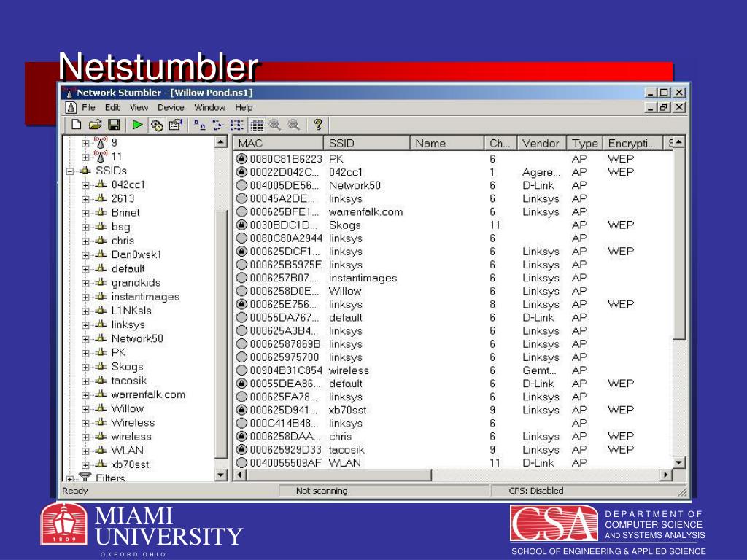The width and height of the screenshot is (747, 560).
Task: Click list vertical scrollbar down arrow
Action: (x=678, y=462)
